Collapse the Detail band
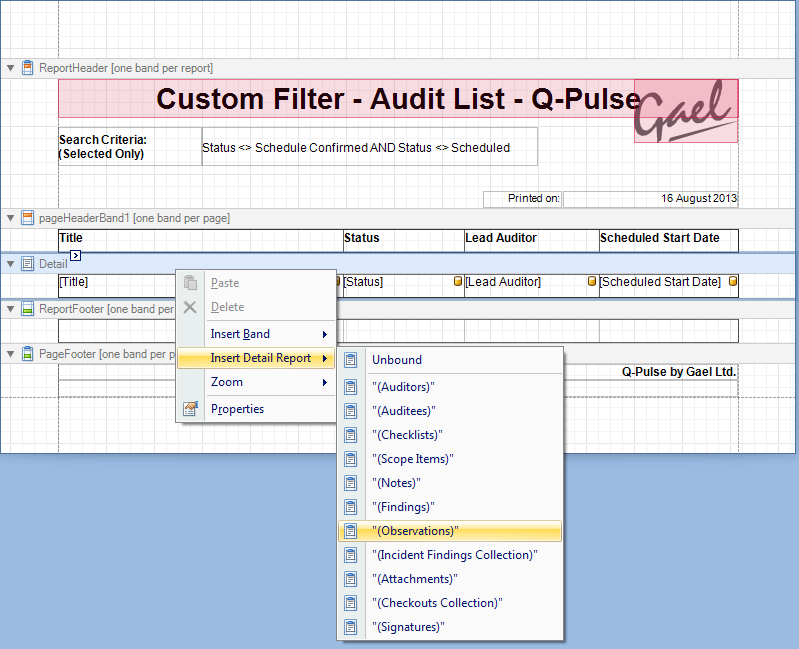Screen dimensions: 799x649 10,264
